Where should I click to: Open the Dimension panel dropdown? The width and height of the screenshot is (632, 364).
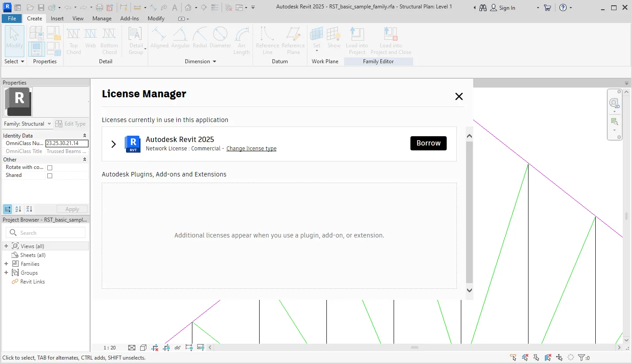[201, 61]
